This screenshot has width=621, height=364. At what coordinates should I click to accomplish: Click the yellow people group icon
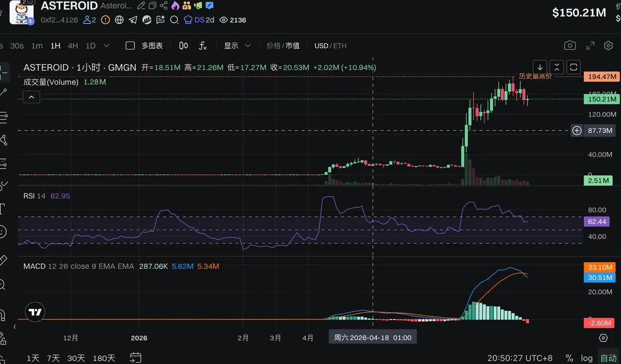[x=187, y=6]
